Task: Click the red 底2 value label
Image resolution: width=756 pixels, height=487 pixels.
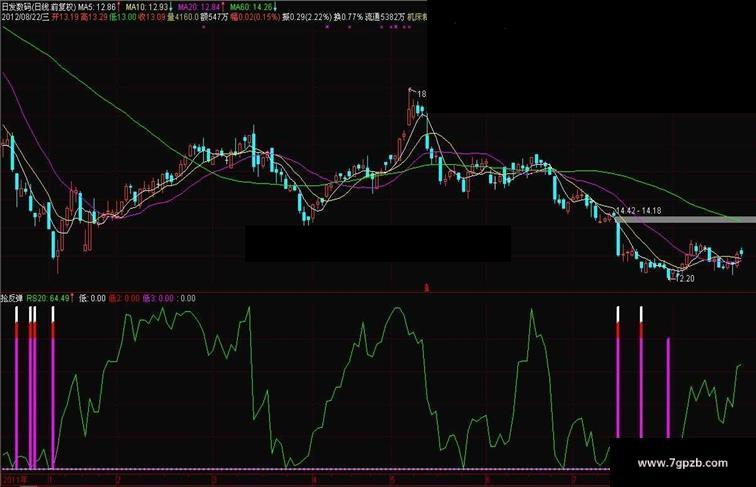Action: (124, 298)
